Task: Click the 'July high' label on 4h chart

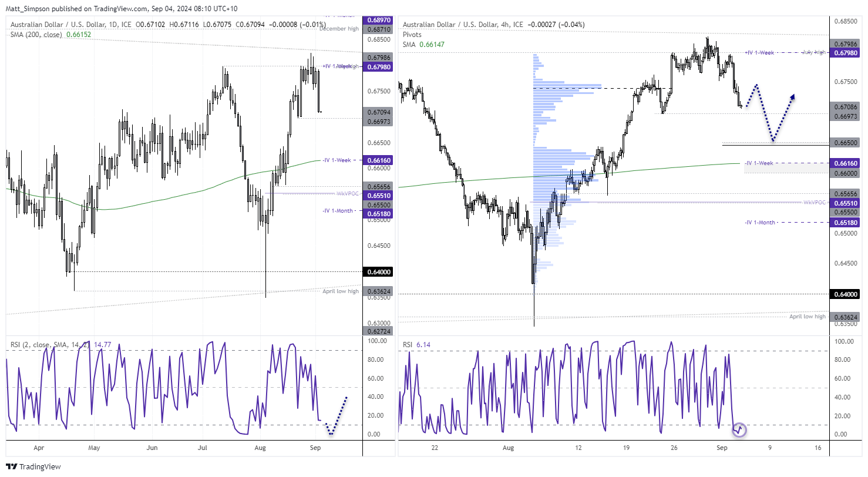Action: point(815,52)
